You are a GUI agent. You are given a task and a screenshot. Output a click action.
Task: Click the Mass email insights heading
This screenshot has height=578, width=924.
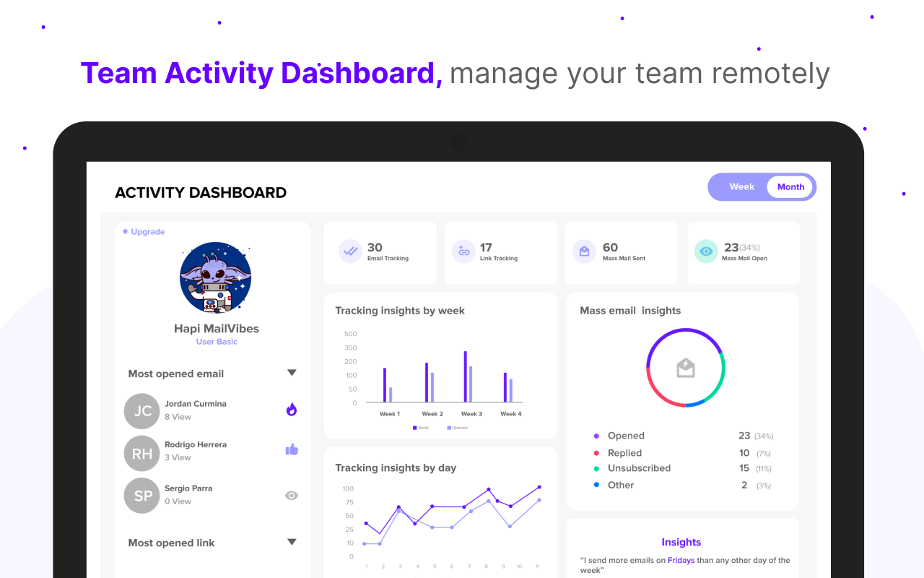[x=630, y=311]
